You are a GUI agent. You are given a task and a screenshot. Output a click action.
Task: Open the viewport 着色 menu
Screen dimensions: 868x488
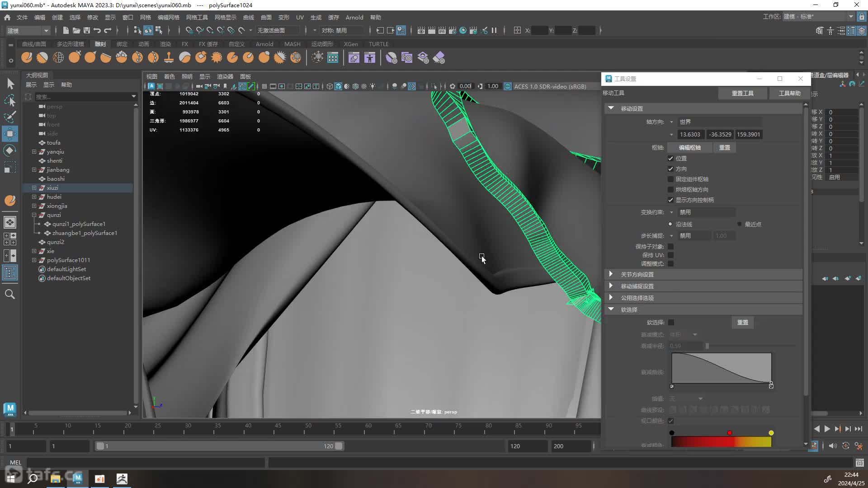tap(170, 76)
